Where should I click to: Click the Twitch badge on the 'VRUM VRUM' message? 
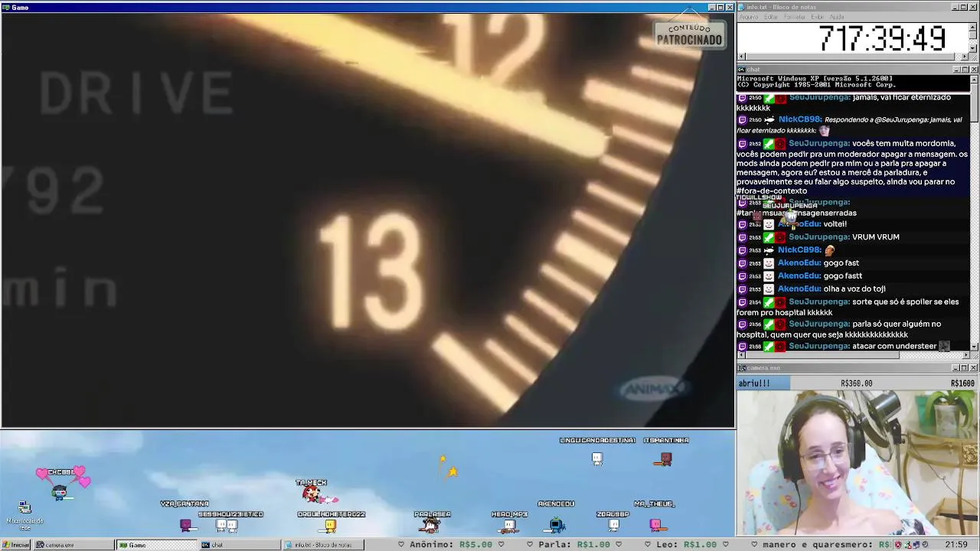[742, 237]
